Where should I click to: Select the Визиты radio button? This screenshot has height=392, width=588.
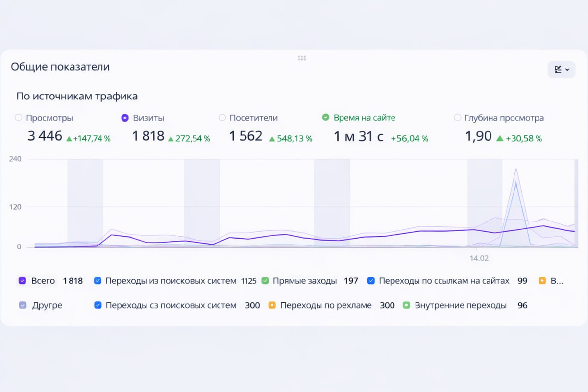125,118
